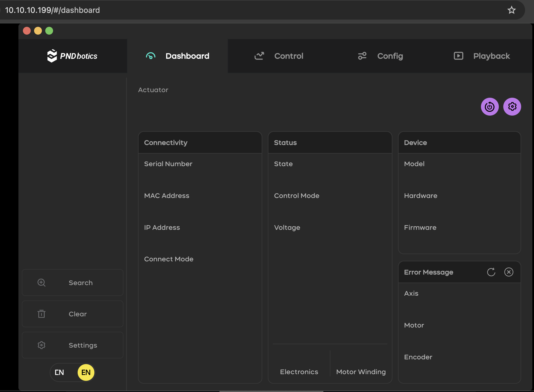Viewport: 534px width, 392px height.
Task: Click the Motor error row
Action: tap(414, 325)
